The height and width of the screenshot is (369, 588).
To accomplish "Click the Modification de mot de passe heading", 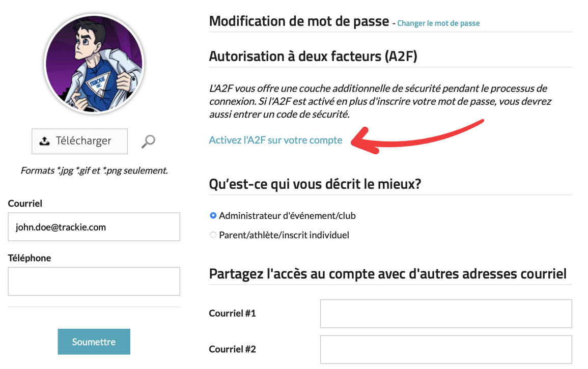I will (x=299, y=21).
